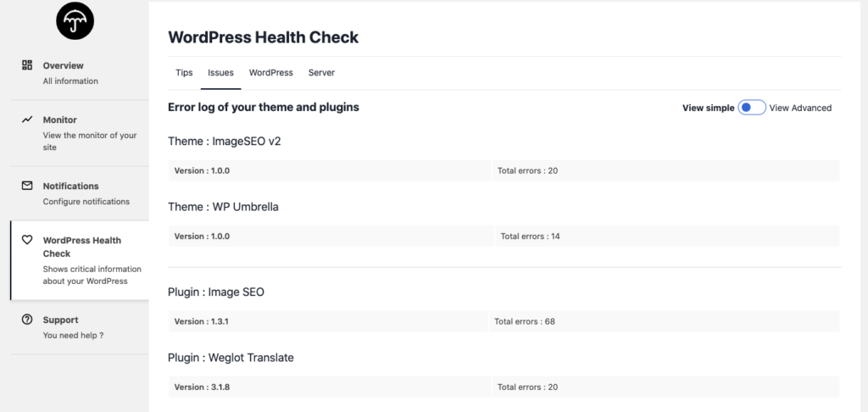Open the Monitor sidebar section
The height and width of the screenshot is (412, 868).
click(x=80, y=133)
